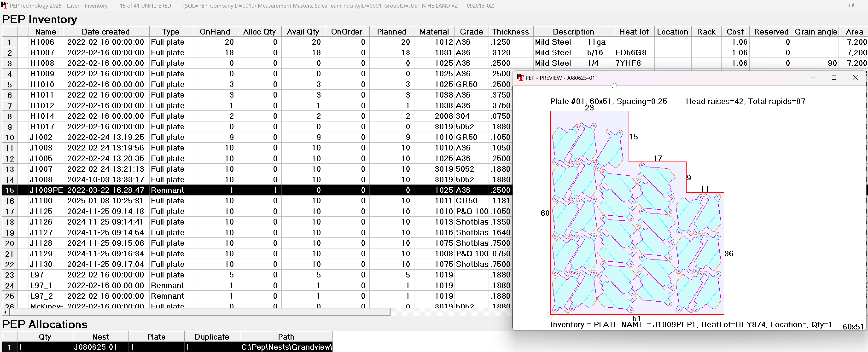Click the Inventory plate name caption in preview

(x=691, y=324)
